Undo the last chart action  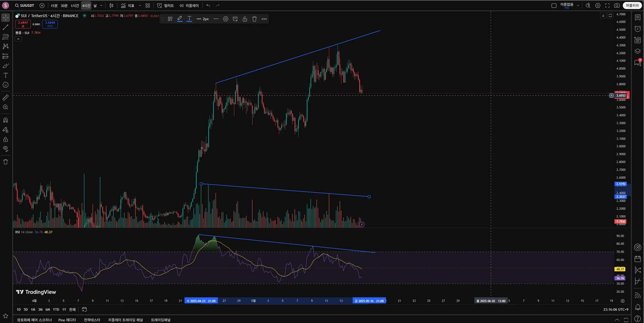click(x=208, y=6)
